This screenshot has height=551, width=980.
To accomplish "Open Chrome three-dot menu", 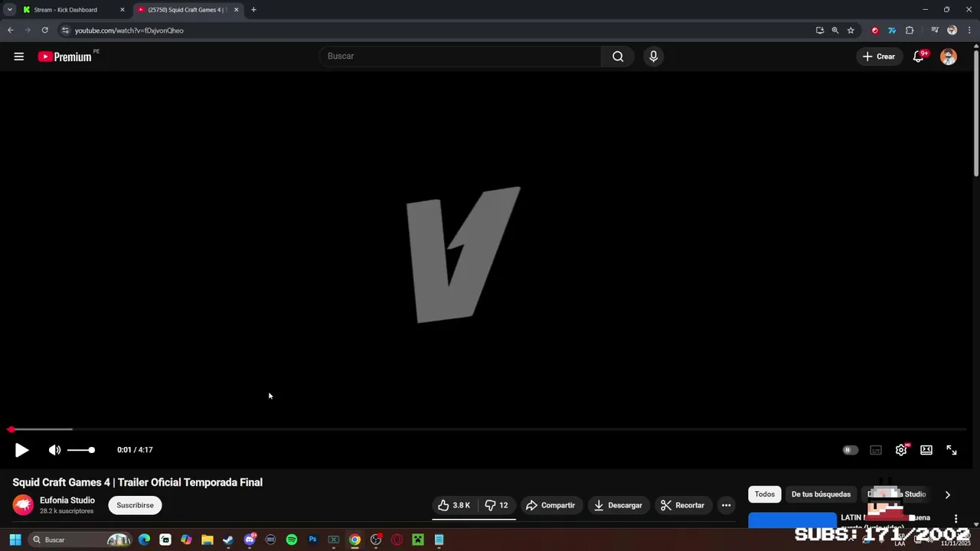I will point(969,31).
